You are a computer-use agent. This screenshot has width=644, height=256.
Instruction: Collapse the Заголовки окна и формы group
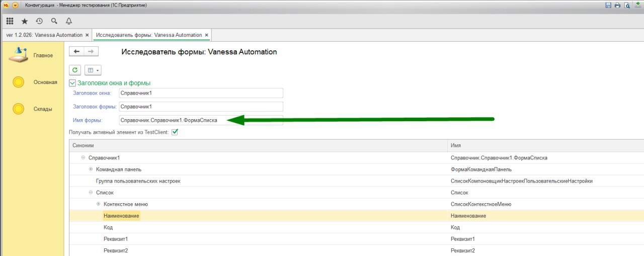click(x=72, y=83)
